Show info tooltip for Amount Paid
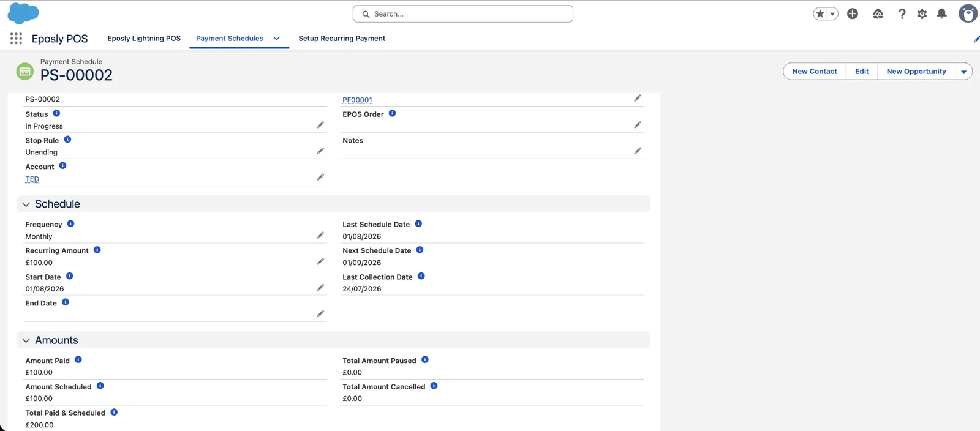 click(78, 359)
